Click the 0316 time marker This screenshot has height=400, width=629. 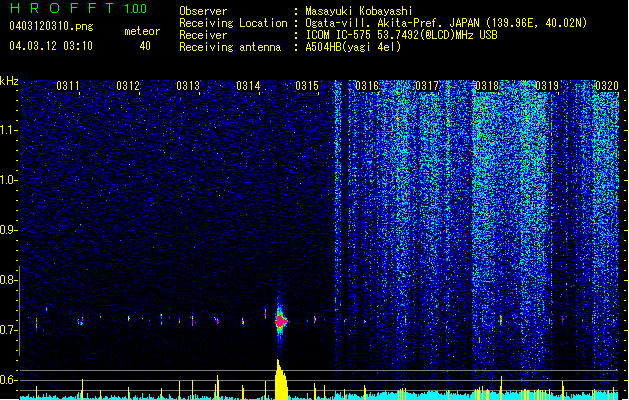[x=367, y=85]
